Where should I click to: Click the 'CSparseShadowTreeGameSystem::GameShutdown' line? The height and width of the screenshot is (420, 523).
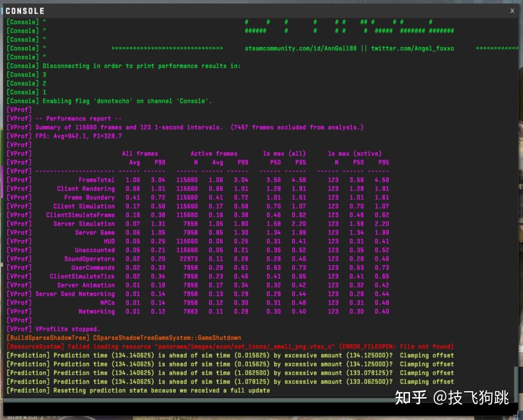coord(124,338)
